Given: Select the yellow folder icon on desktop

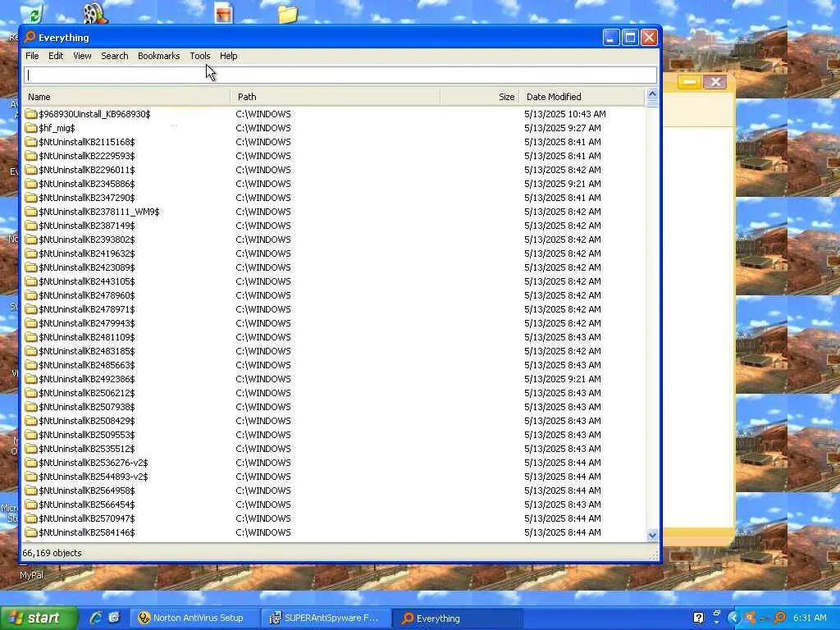Looking at the screenshot, I should tap(288, 13).
